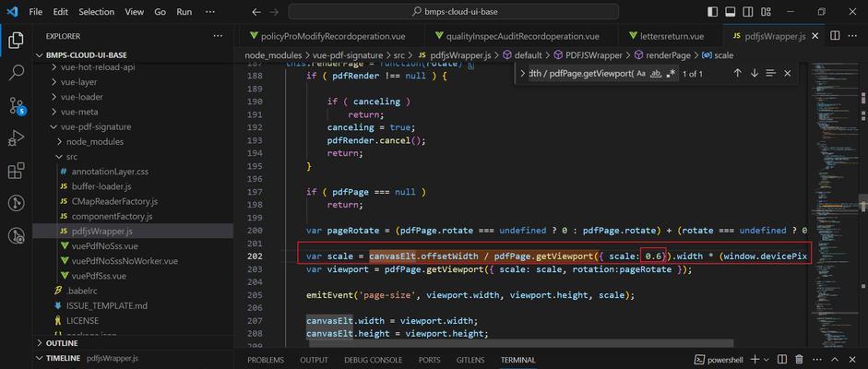Switch to the DEBUG CONSOLE panel tab

click(373, 360)
